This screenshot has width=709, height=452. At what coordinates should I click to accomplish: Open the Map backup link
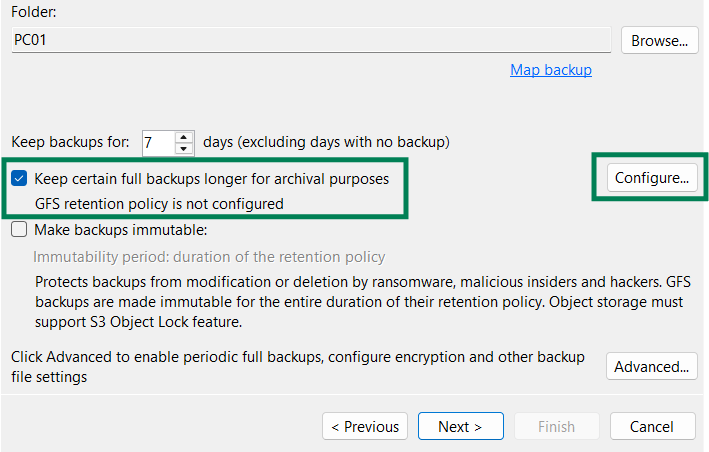[x=551, y=70]
